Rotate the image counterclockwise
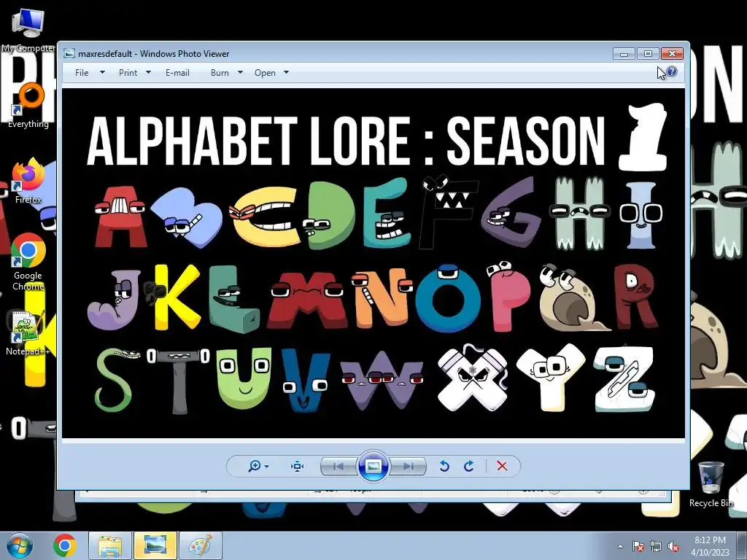Viewport: 747px width, 560px height. click(x=444, y=466)
